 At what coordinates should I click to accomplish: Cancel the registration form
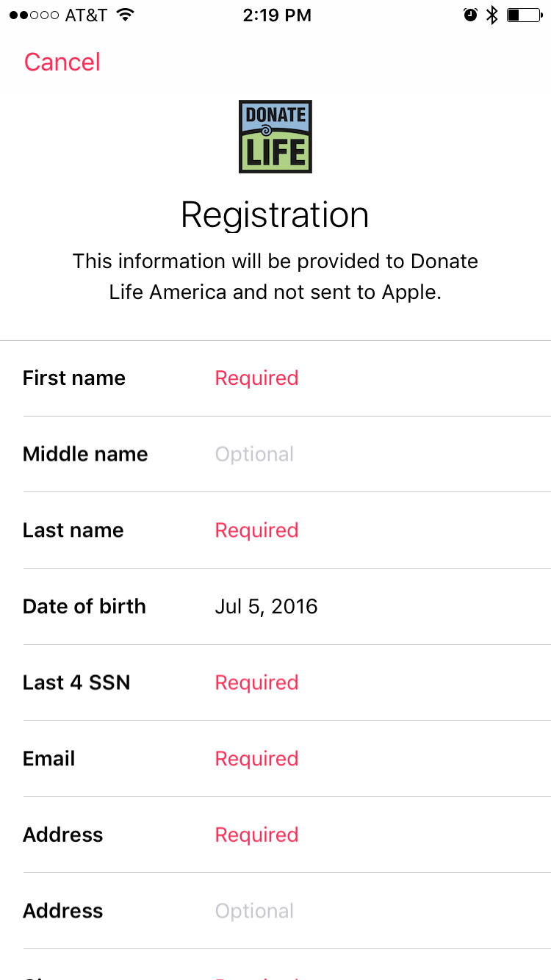coord(62,62)
